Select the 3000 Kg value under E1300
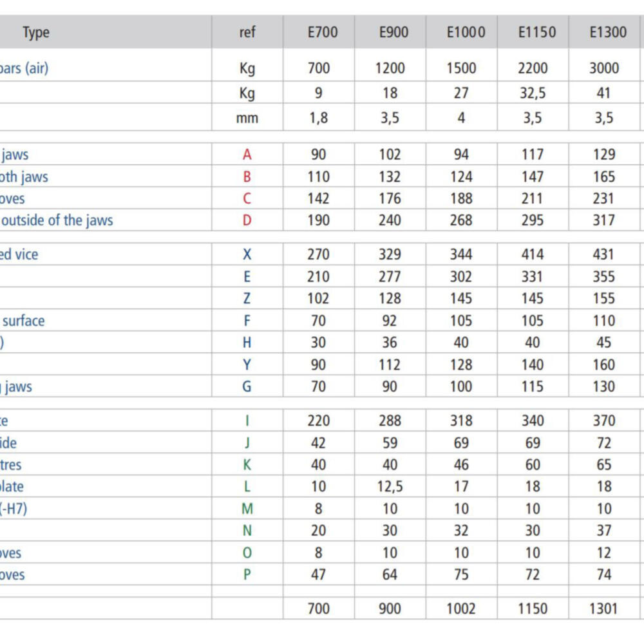Screen dimensions: 644x644 [x=604, y=68]
